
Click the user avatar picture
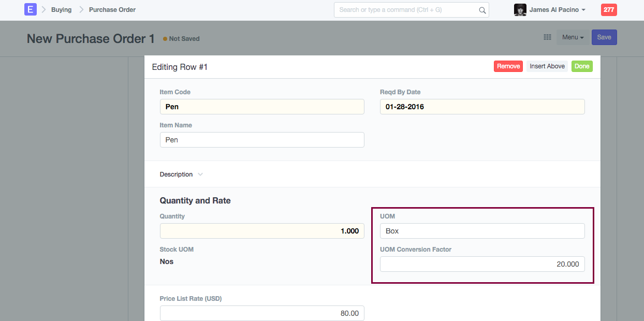[x=520, y=10]
